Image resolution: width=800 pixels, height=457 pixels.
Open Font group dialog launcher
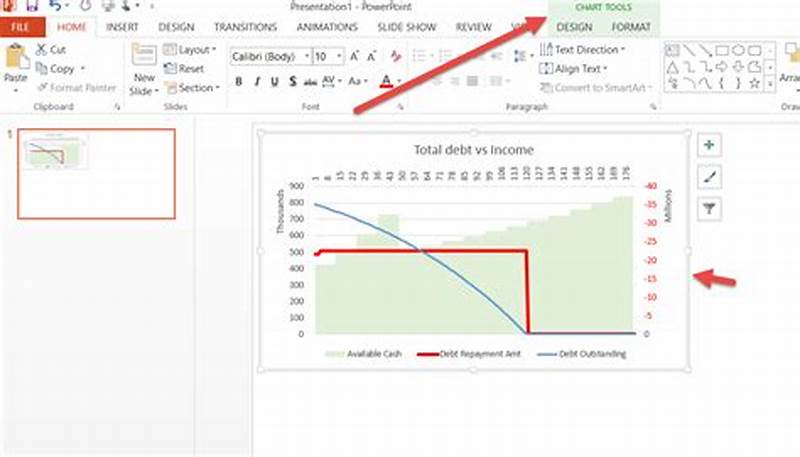coord(401,107)
